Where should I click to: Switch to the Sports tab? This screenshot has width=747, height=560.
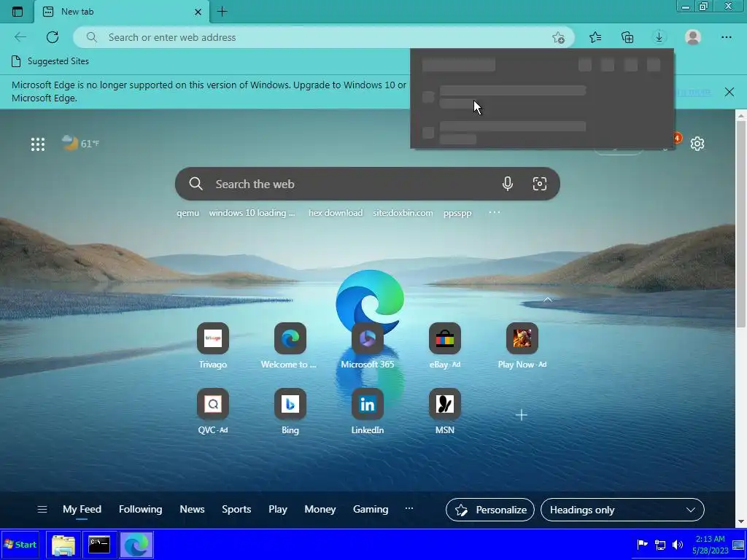(x=236, y=509)
